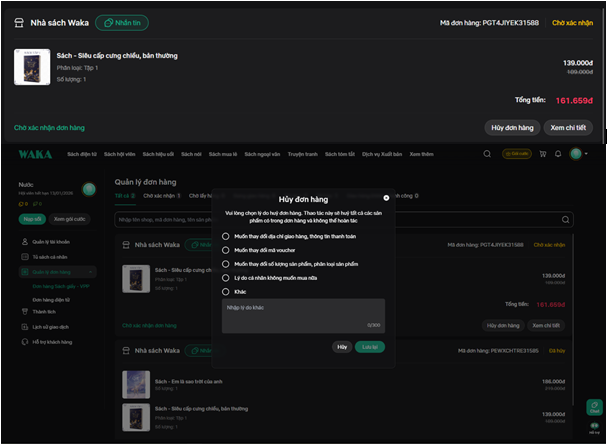607x444 pixels.
Task: Click the WAKA logo
Action: coord(36,154)
